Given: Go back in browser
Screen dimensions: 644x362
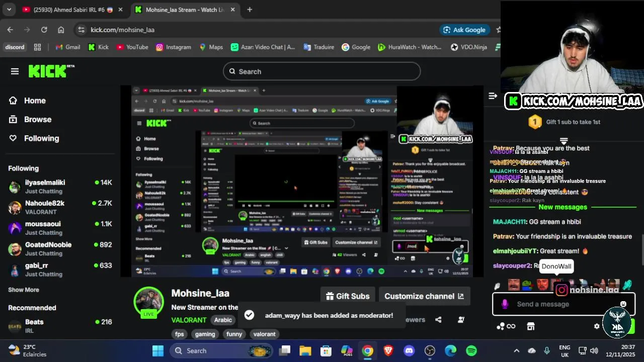Looking at the screenshot, I should click(10, 30).
